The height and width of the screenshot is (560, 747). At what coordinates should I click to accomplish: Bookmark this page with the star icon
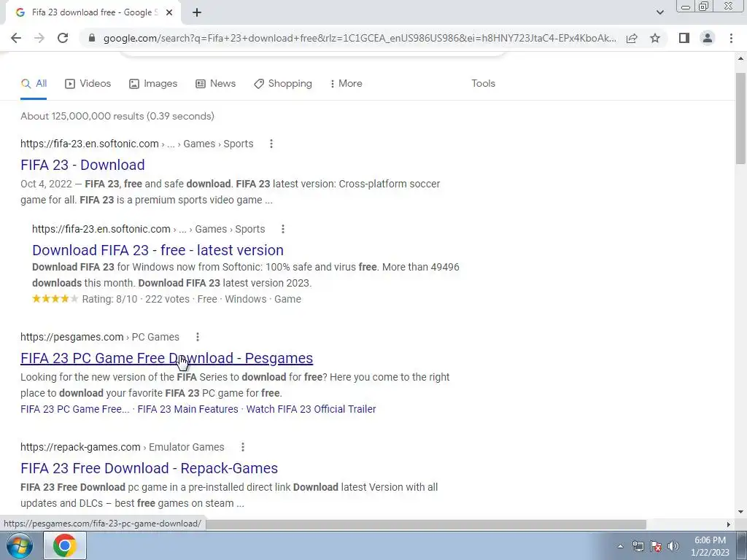655,38
